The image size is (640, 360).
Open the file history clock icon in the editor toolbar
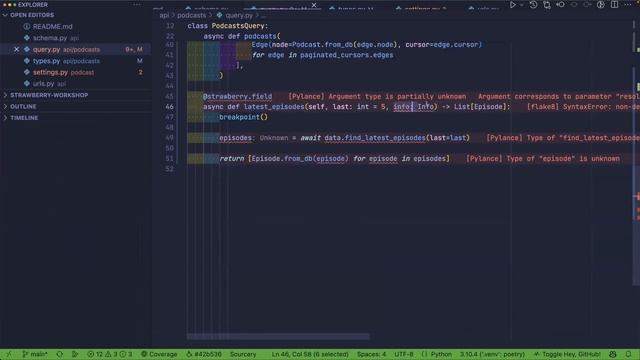[x=533, y=4]
